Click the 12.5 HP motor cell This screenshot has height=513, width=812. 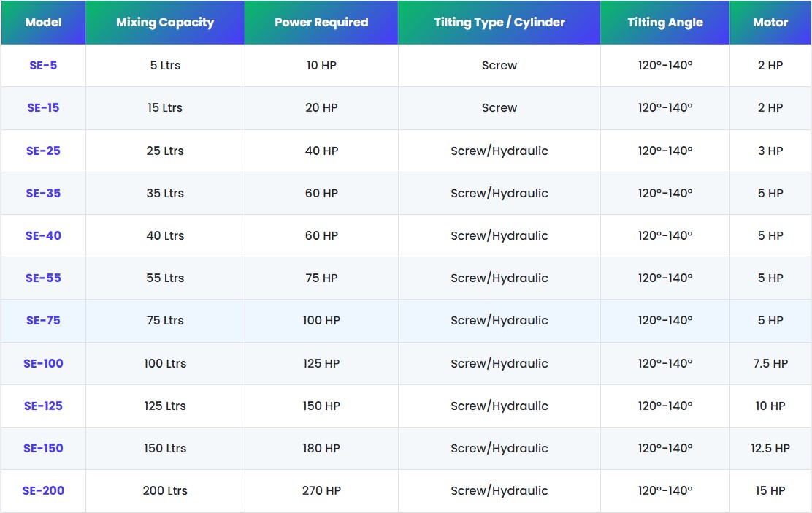click(770, 449)
